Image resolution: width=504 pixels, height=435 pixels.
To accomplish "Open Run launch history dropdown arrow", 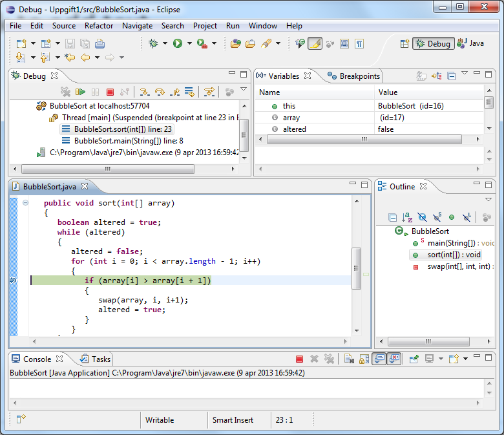I will click(189, 43).
